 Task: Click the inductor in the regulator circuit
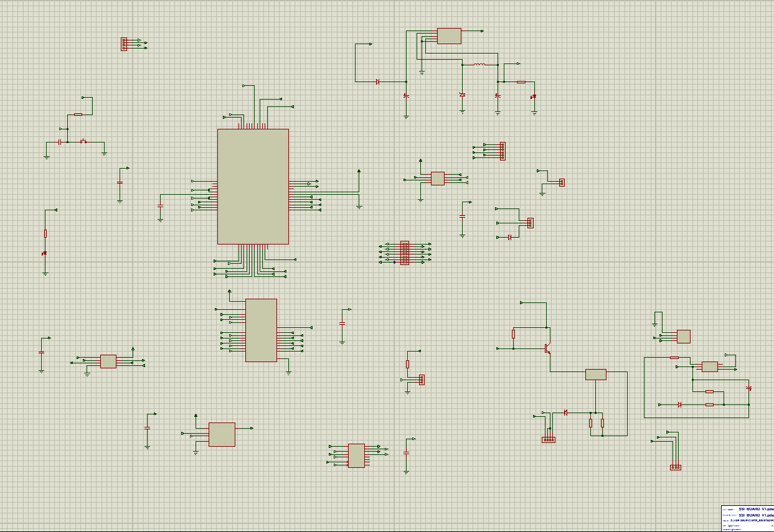[479, 64]
